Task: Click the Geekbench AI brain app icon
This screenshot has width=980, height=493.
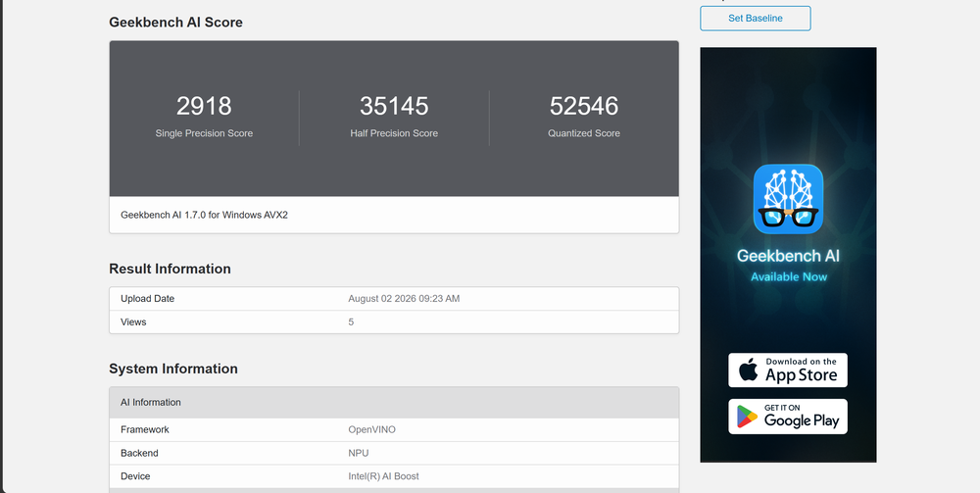Action: (x=788, y=199)
